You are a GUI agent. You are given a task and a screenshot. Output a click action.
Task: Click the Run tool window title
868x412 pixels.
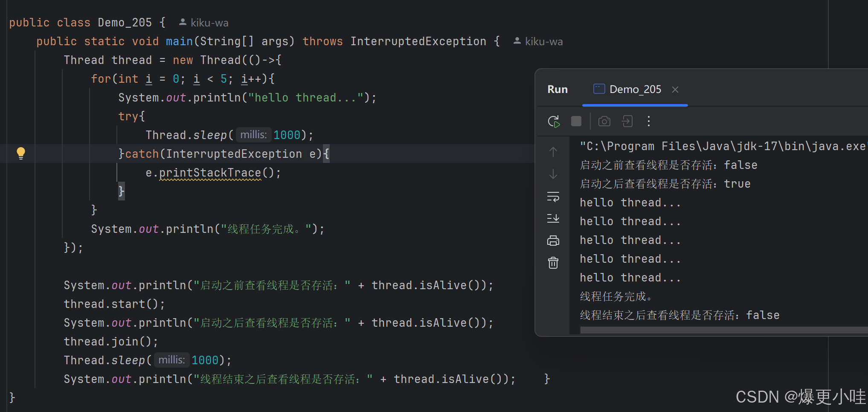[557, 89]
